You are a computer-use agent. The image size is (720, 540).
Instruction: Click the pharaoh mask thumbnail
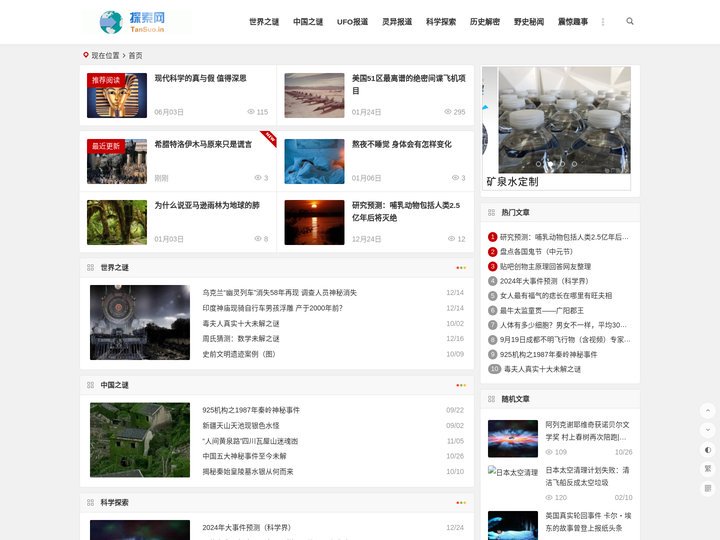[117, 96]
